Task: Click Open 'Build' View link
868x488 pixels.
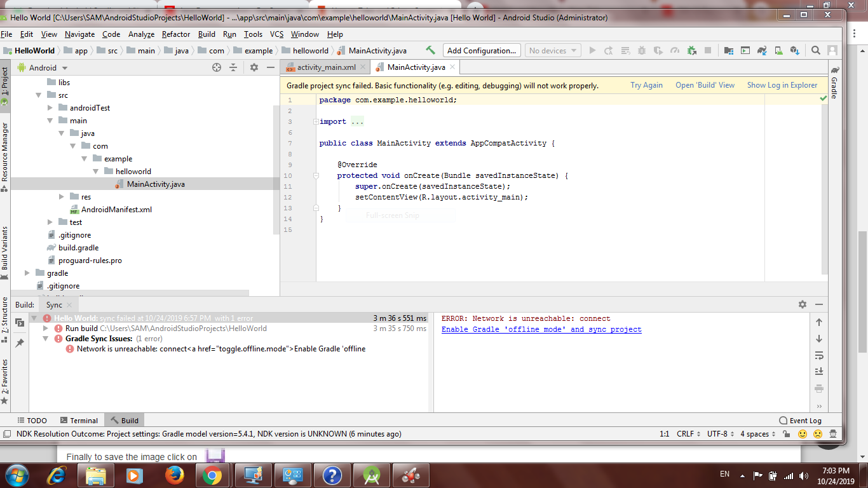Action: [705, 85]
